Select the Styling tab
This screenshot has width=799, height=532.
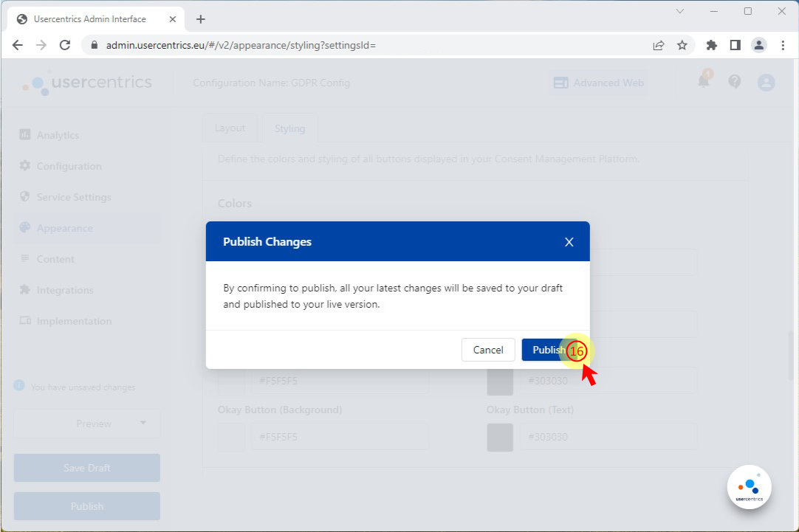click(289, 128)
